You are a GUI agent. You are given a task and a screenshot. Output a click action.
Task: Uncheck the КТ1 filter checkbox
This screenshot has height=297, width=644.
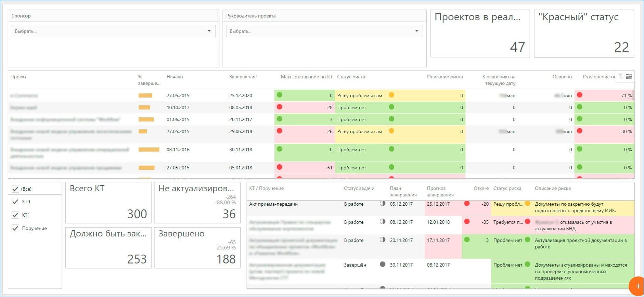click(15, 215)
